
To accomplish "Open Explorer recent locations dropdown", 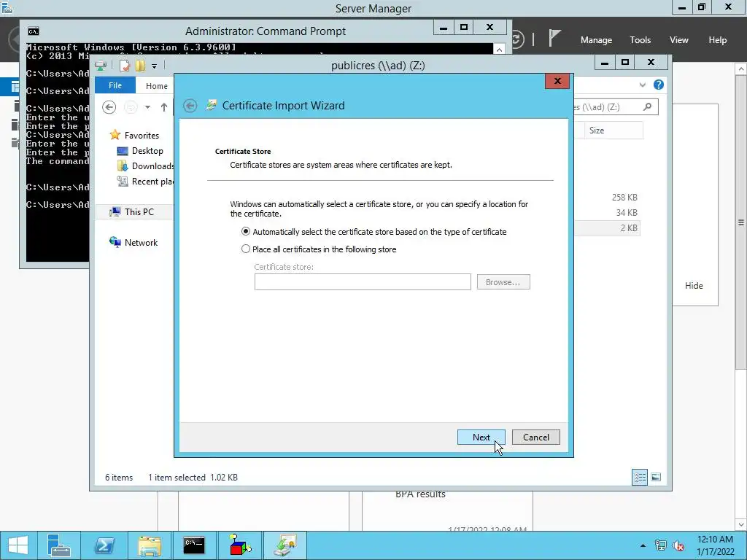I will click(147, 107).
